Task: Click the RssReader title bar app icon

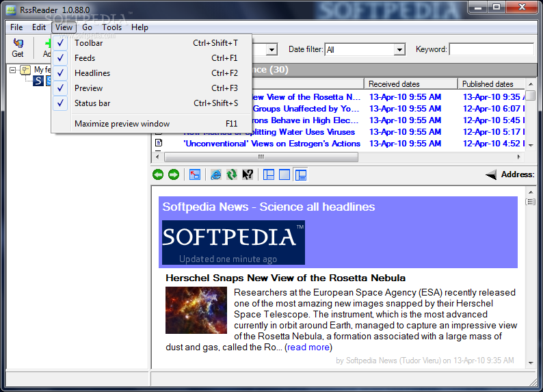Action: click(x=12, y=10)
